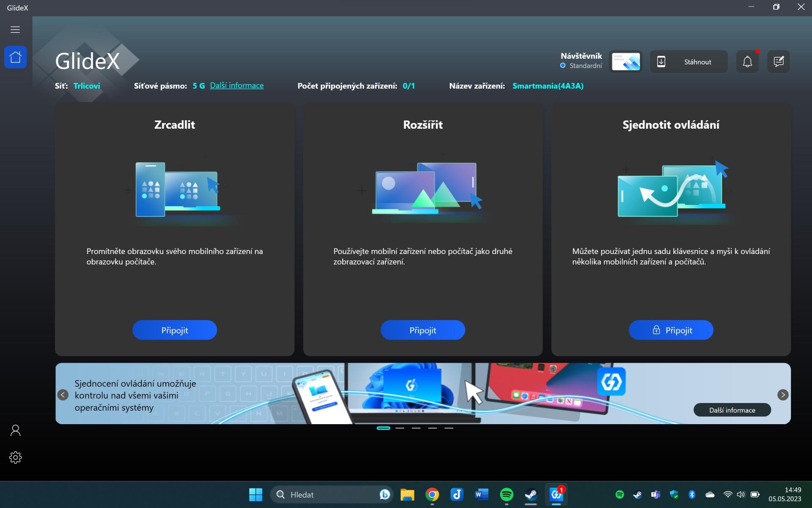This screenshot has width=812, height=508.
Task: Click Microsoft Teams tray icon
Action: click(x=656, y=494)
